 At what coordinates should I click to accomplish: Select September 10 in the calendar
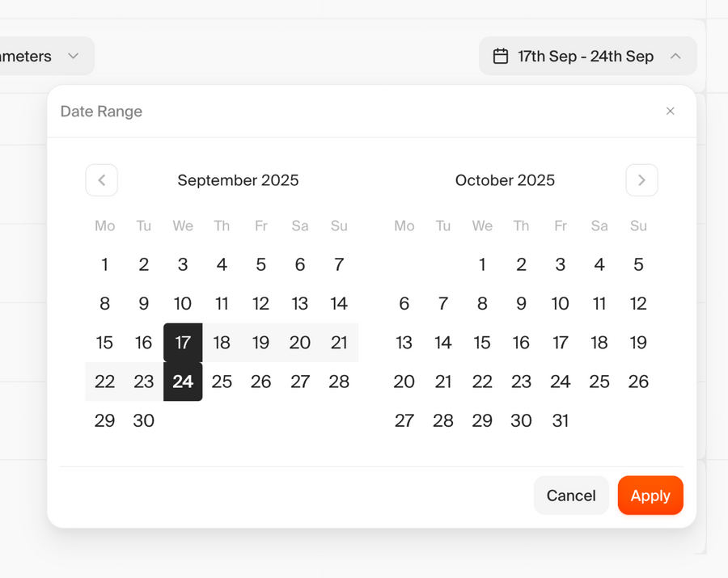pyautogui.click(x=183, y=304)
